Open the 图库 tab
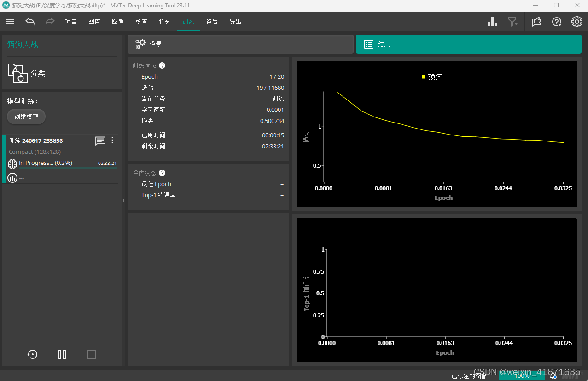 (94, 22)
